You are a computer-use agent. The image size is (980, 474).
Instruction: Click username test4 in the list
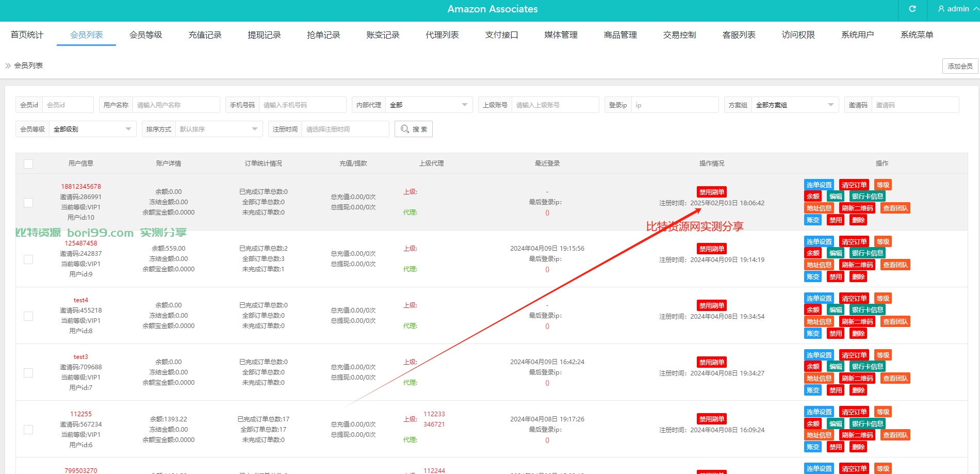point(81,300)
